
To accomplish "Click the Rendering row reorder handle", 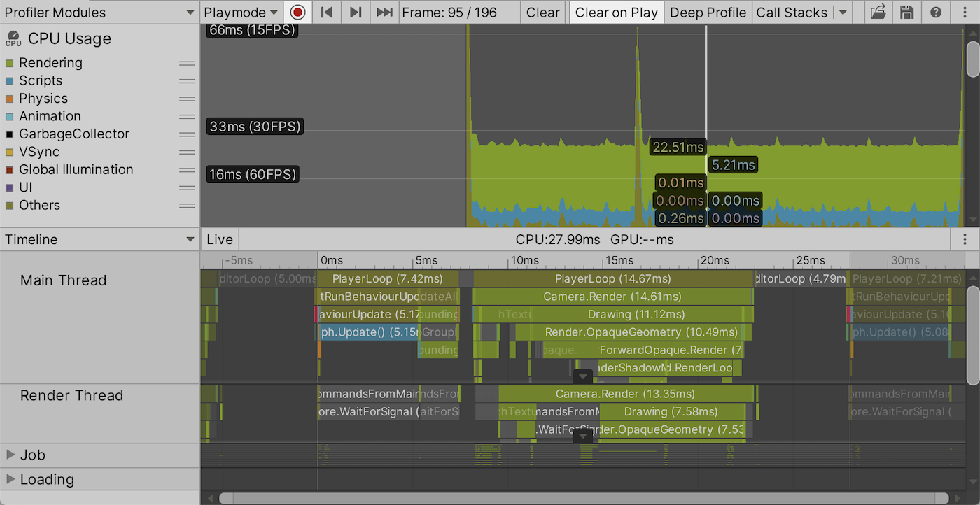I will coord(187,63).
